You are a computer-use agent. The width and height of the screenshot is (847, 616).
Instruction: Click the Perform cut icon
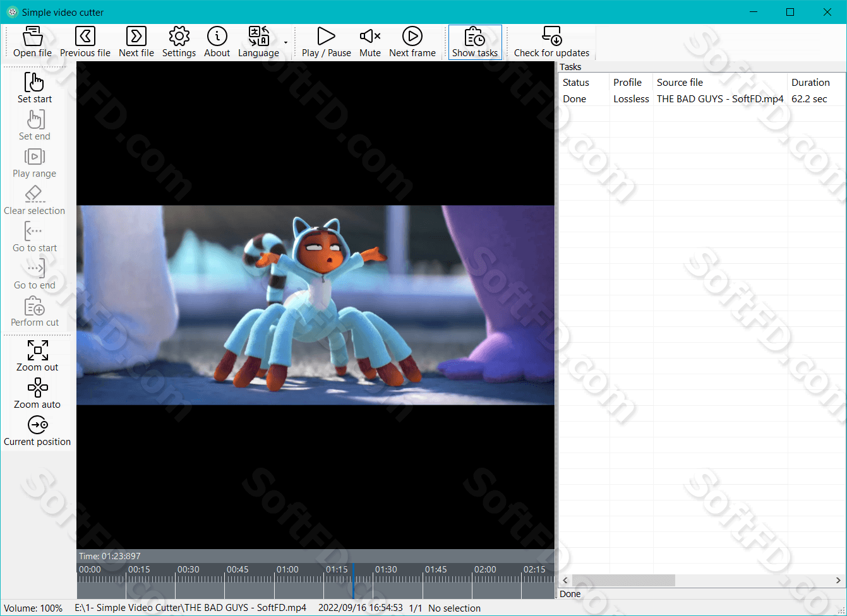35,306
